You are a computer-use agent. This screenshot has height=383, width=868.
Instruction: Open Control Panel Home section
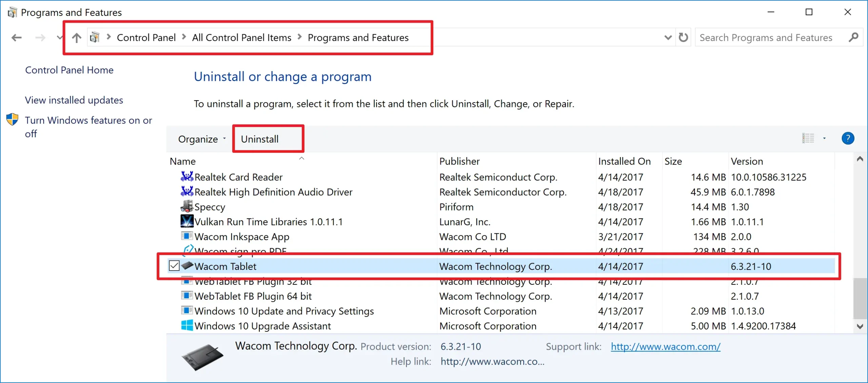68,70
